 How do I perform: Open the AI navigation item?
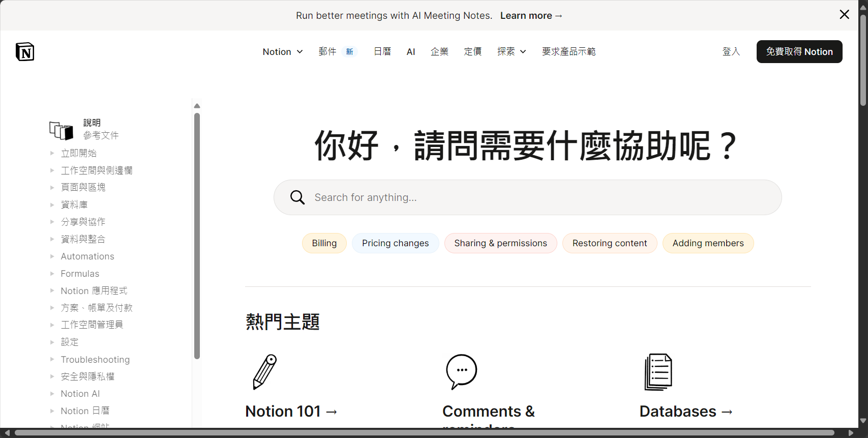pos(411,51)
